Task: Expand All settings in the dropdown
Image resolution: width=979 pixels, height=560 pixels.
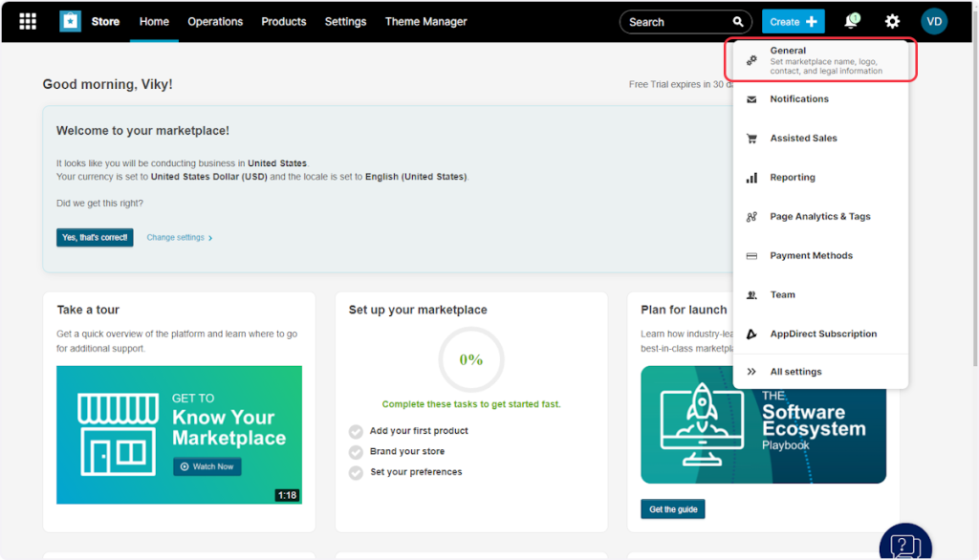Action: [795, 372]
